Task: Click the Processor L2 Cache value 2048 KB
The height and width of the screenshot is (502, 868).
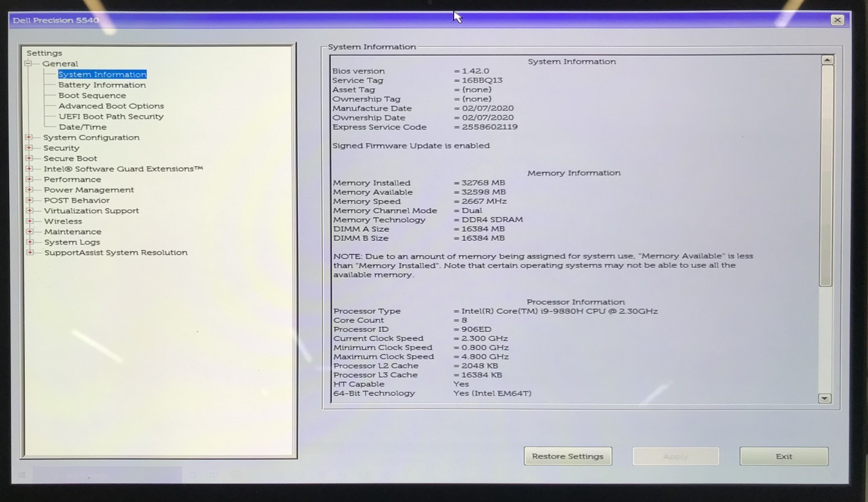Action: pos(480,366)
